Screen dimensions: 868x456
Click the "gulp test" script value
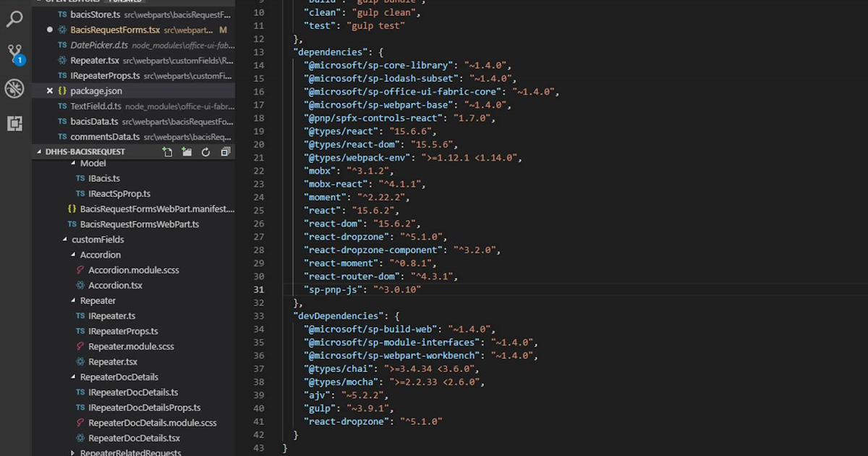[376, 25]
